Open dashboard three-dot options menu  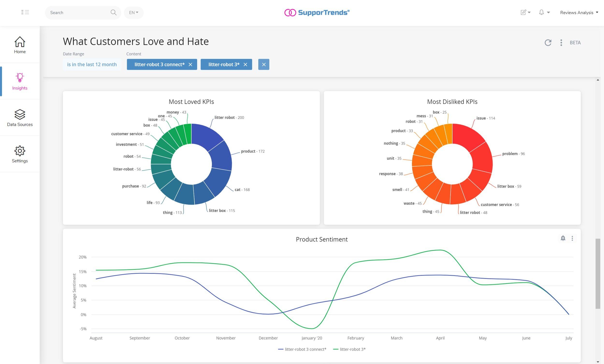[561, 43]
